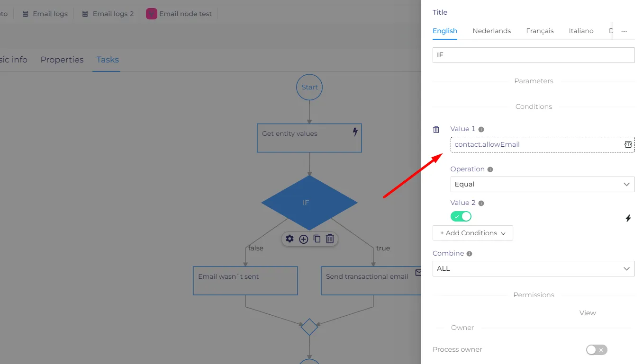
Task: Open the Email node test tab
Action: [179, 14]
